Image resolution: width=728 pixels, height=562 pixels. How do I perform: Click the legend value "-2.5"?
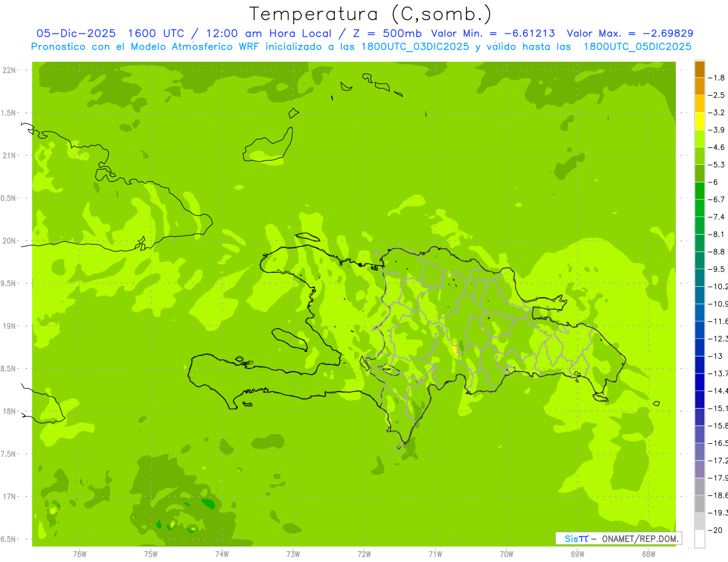pos(717,95)
